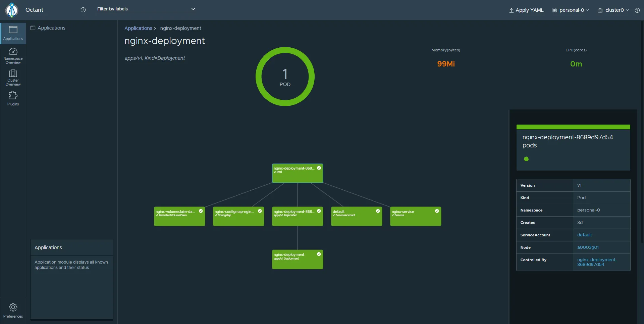Click the Apply YAML button
Viewport: 644px width, 324px height.
point(526,10)
